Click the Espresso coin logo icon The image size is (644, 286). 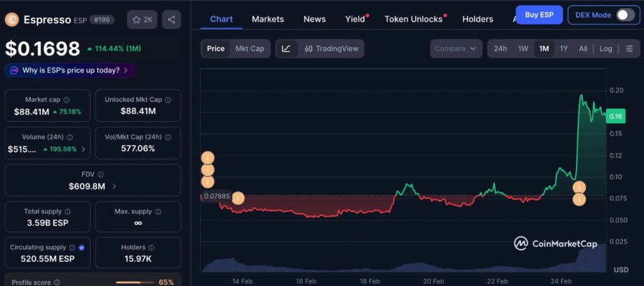point(12,20)
